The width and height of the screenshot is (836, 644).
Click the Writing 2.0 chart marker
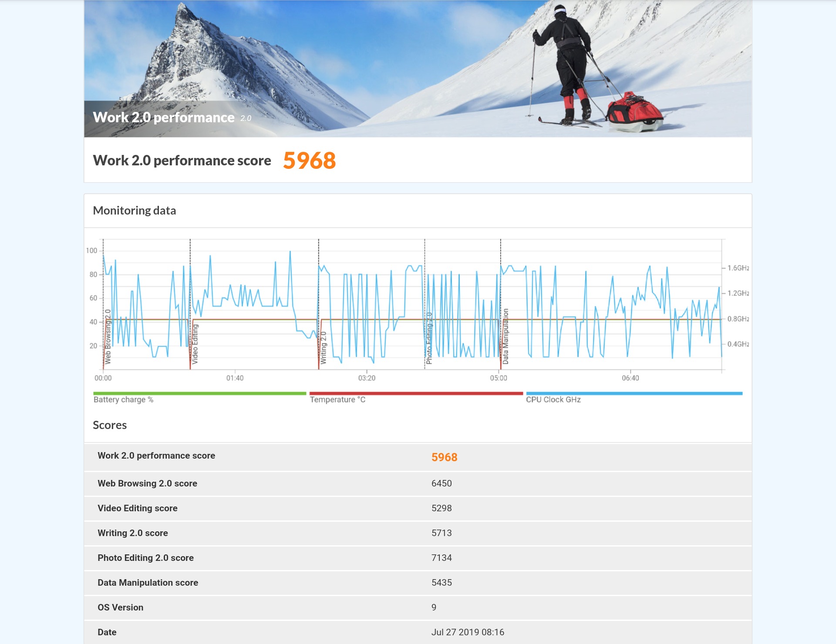click(x=323, y=348)
